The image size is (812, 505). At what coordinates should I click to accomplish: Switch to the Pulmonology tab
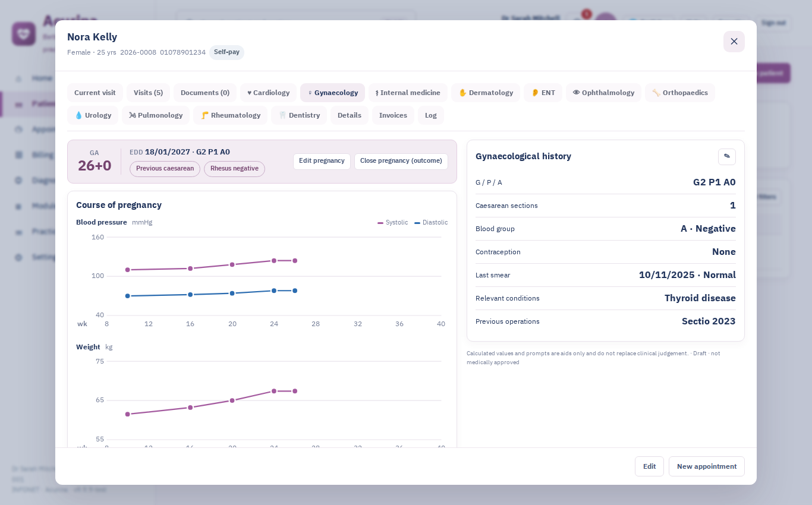point(156,115)
